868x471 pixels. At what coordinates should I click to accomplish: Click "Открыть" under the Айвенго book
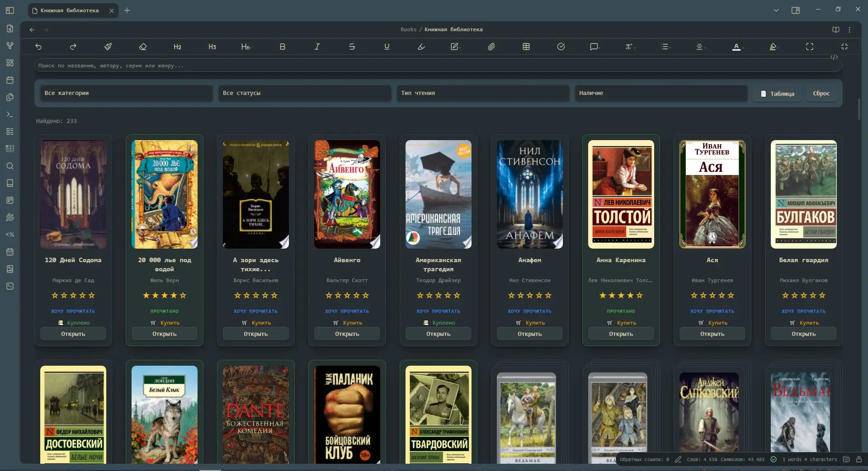pos(347,334)
